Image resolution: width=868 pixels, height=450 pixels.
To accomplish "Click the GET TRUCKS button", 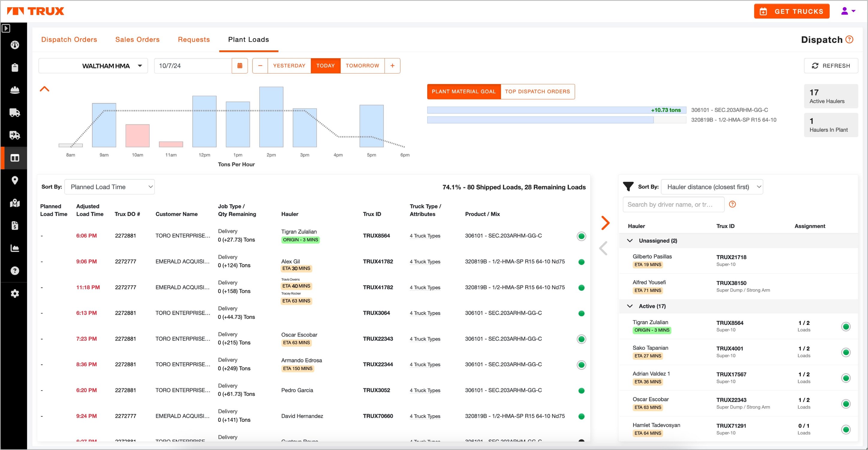I will 792,11.
